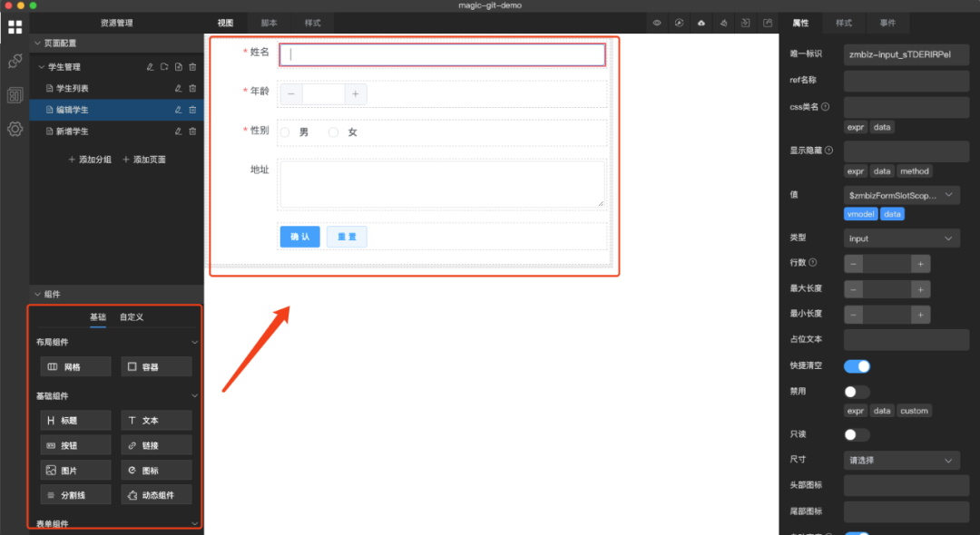The image size is (980, 535).
Task: Click pencil edit icon on 编辑学生 row
Action: tap(178, 110)
